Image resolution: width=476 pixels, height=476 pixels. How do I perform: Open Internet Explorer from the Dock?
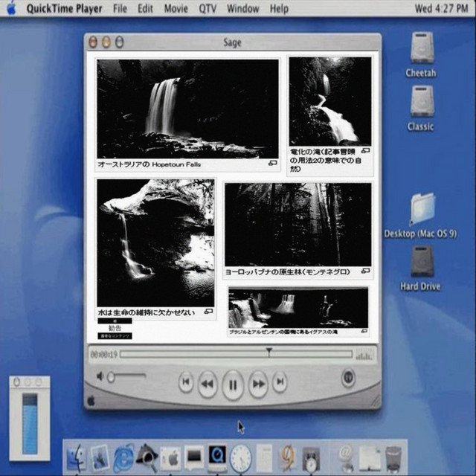[x=123, y=456]
